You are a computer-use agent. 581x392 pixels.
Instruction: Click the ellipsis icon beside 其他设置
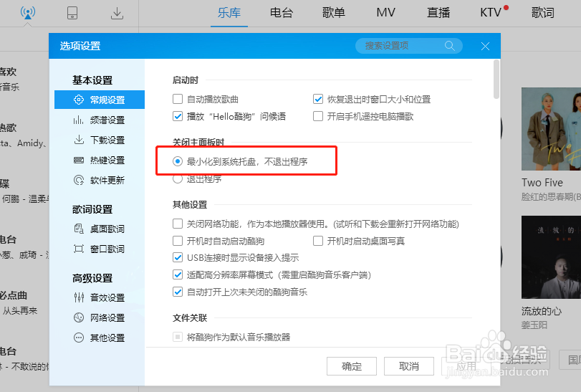(x=79, y=338)
